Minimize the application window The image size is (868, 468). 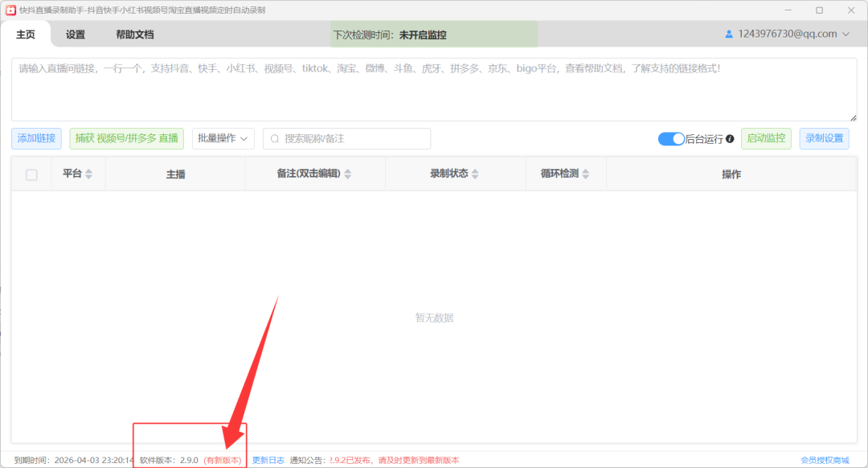788,10
